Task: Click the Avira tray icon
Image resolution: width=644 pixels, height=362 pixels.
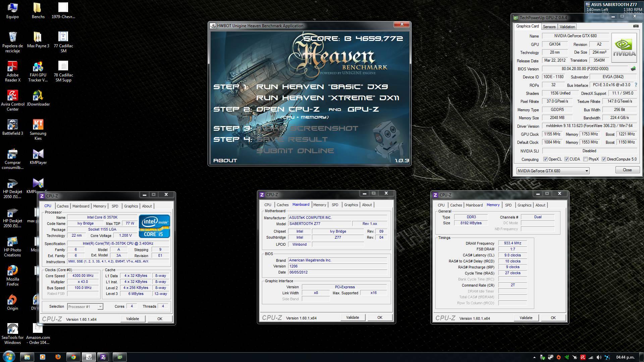Action: [583, 357]
